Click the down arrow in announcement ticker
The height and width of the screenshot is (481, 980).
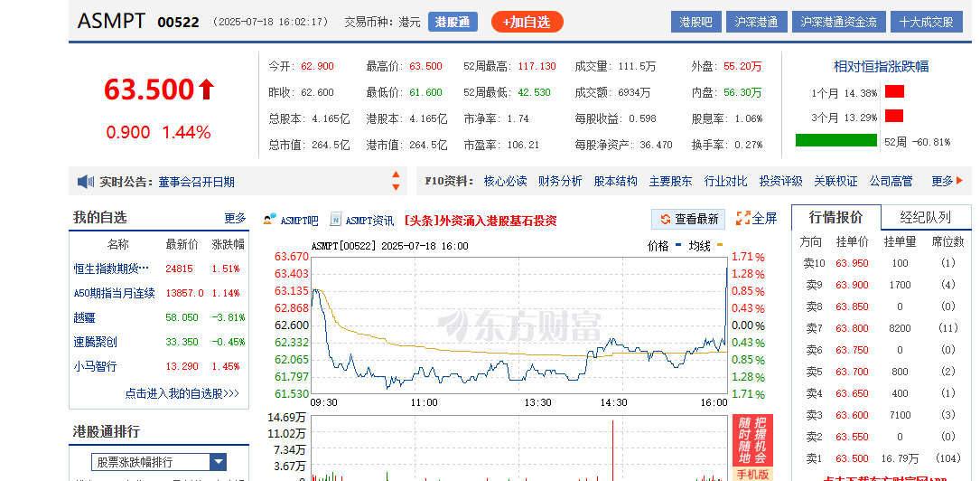pyautogui.click(x=396, y=187)
